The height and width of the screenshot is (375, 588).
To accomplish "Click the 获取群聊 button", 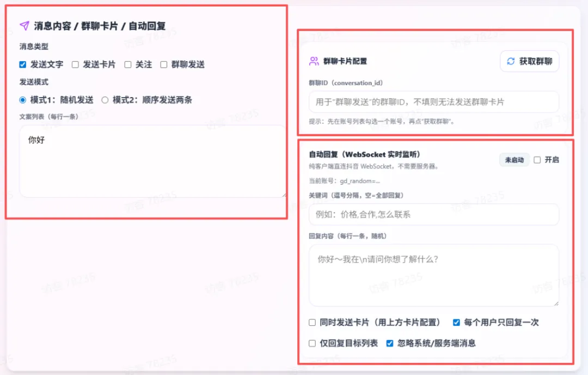I will 529,61.
